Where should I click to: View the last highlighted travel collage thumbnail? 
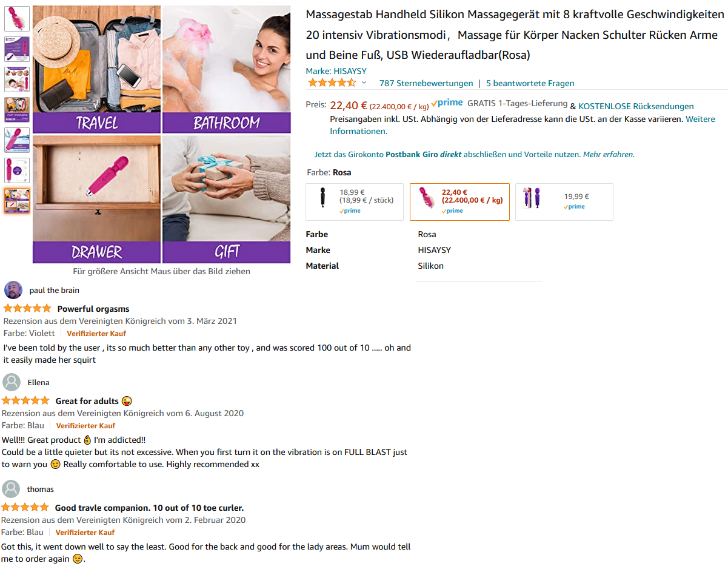coord(17,201)
